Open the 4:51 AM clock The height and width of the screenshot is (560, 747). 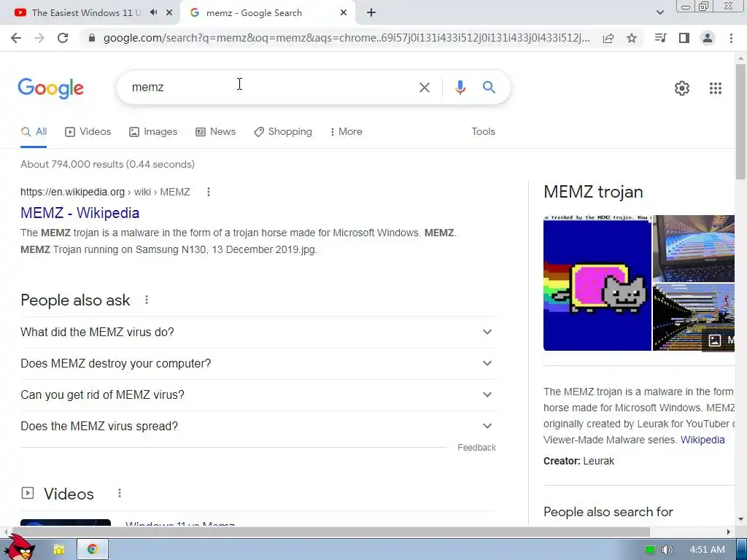[707, 550]
